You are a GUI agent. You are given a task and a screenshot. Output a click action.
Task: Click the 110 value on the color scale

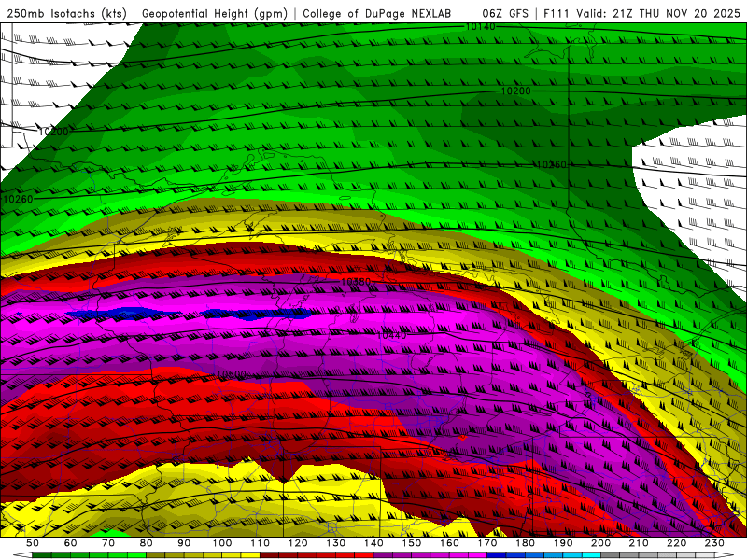coord(261,543)
